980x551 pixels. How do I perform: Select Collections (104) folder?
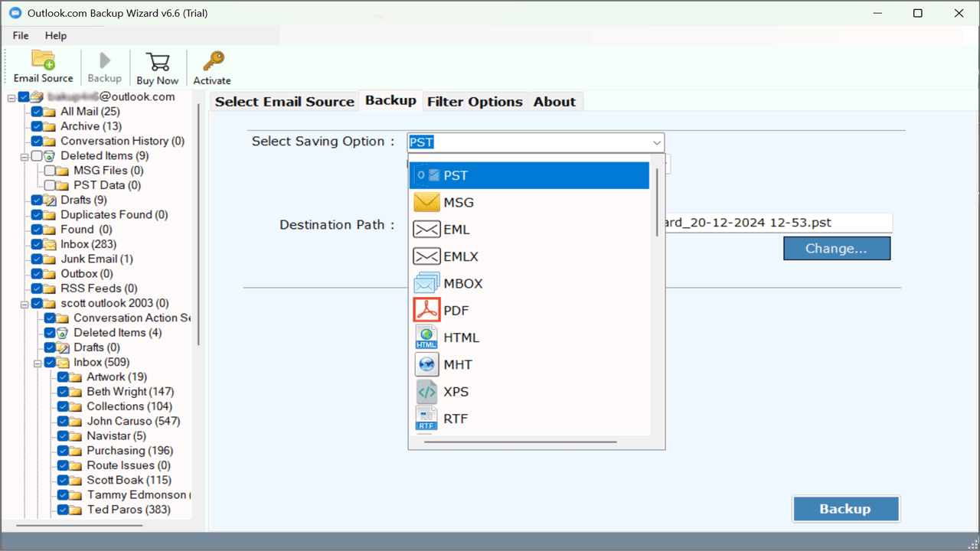[x=129, y=406]
